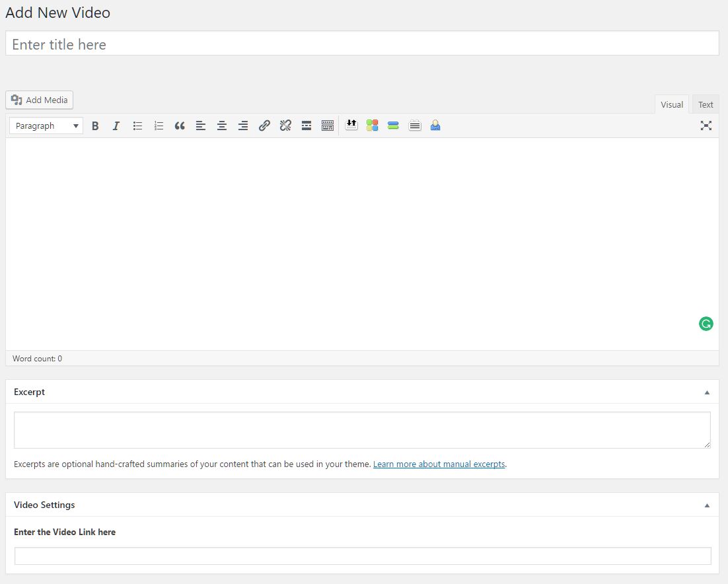
Task: Open the Paragraph format dropdown
Action: 46,126
